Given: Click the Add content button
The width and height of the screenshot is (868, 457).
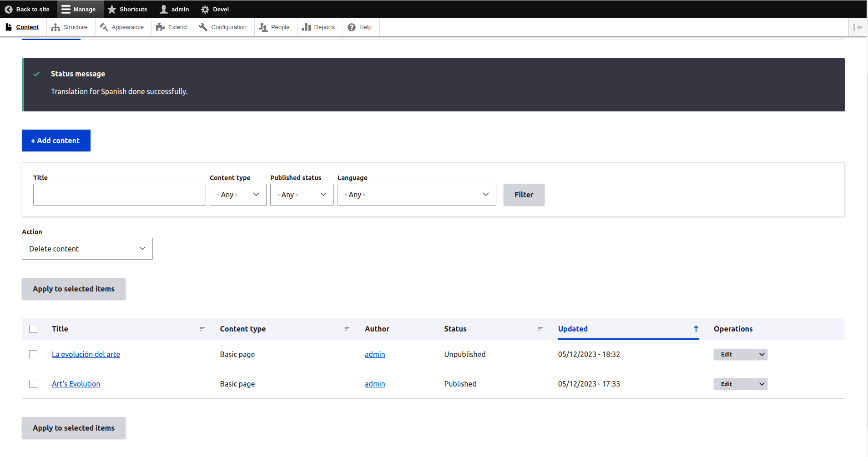Looking at the screenshot, I should (56, 141).
